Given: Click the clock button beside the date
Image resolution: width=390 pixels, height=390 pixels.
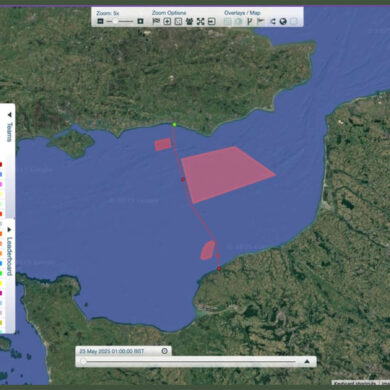Looking at the screenshot, I should pos(165,351).
